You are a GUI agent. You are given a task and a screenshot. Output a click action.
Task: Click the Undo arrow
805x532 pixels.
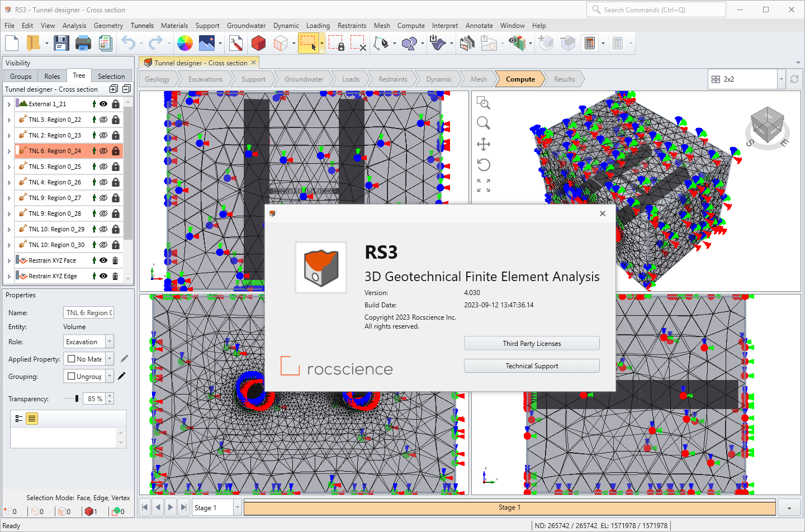pyautogui.click(x=129, y=43)
